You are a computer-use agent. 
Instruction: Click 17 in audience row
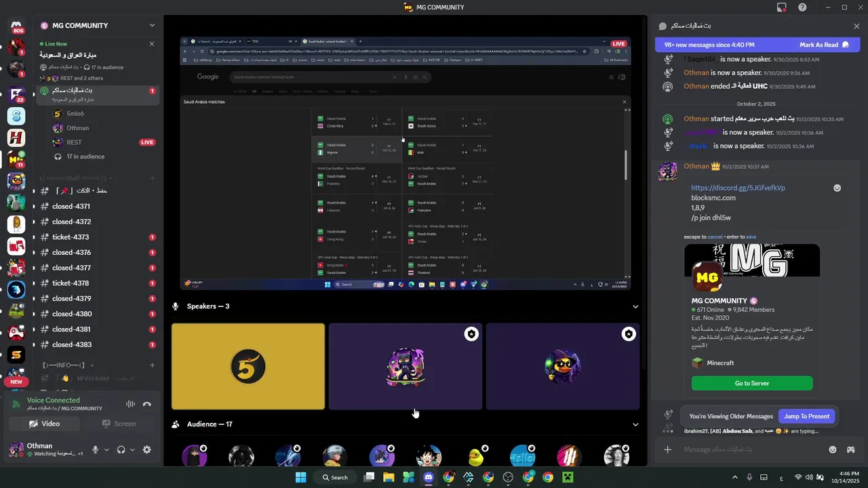tap(105, 157)
